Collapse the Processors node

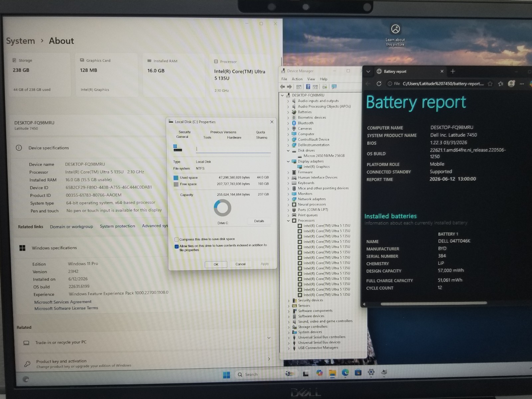[x=288, y=220]
